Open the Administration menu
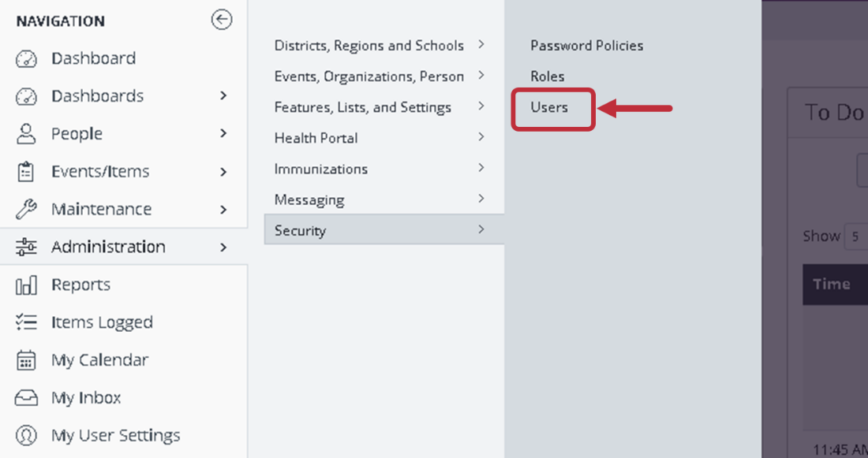 click(108, 247)
